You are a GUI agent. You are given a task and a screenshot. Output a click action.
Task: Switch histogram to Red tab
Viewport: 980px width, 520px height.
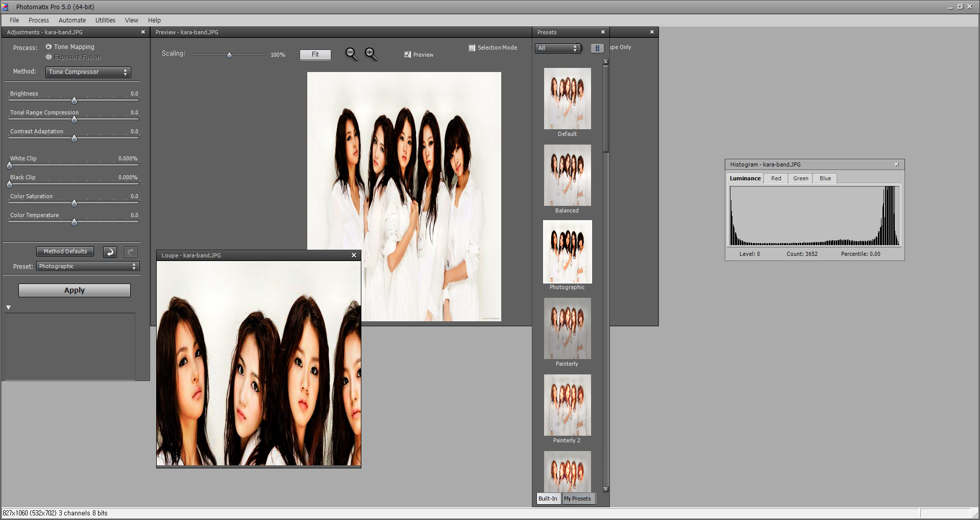pyautogui.click(x=776, y=178)
